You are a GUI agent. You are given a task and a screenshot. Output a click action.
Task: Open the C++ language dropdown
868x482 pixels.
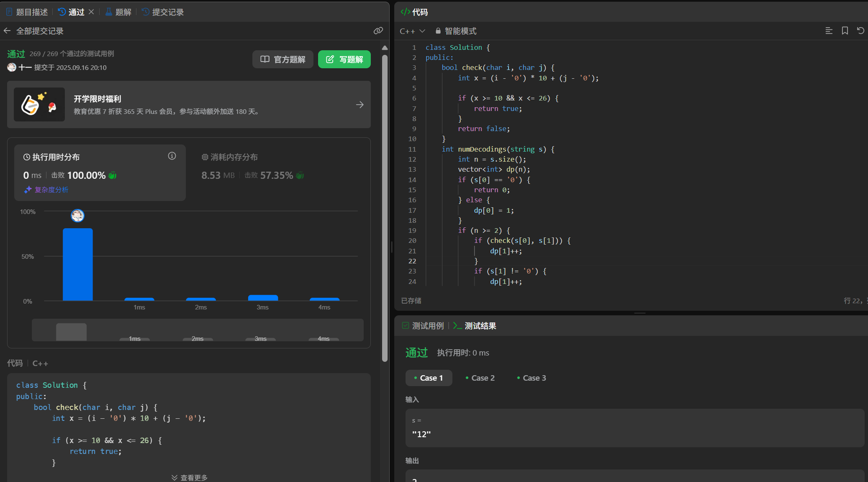tap(412, 31)
